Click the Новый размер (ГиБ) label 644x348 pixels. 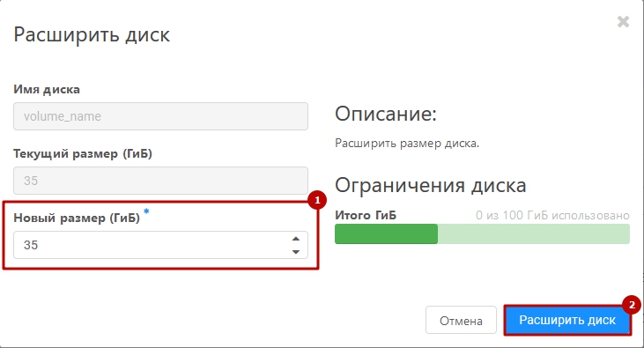click(77, 218)
